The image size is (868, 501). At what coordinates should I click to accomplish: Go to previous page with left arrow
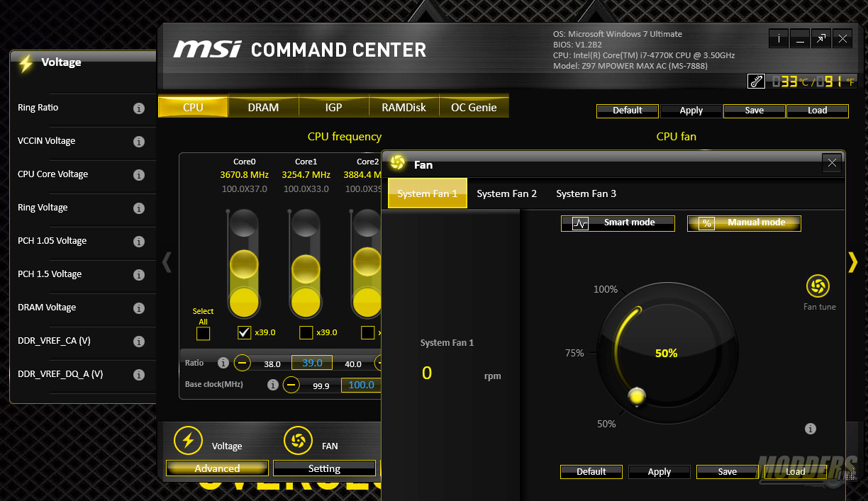pos(167,262)
